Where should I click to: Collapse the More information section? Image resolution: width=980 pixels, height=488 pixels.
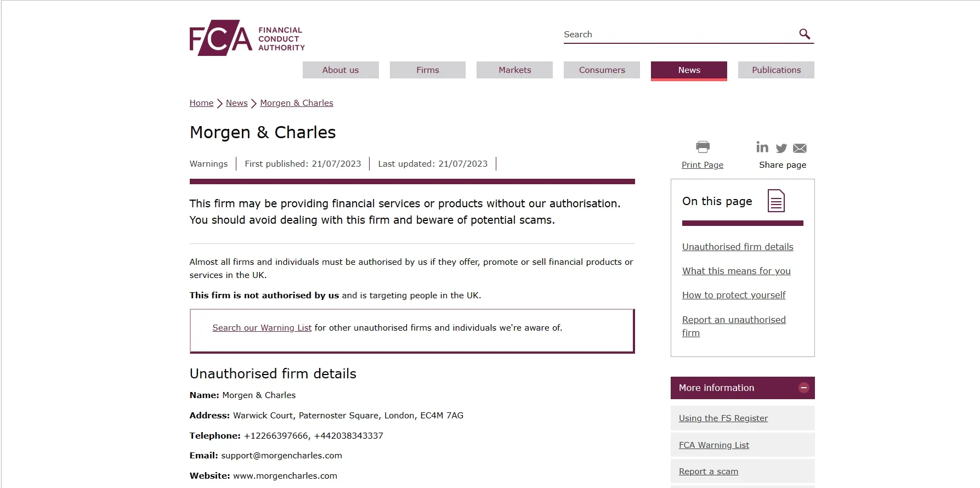click(804, 388)
